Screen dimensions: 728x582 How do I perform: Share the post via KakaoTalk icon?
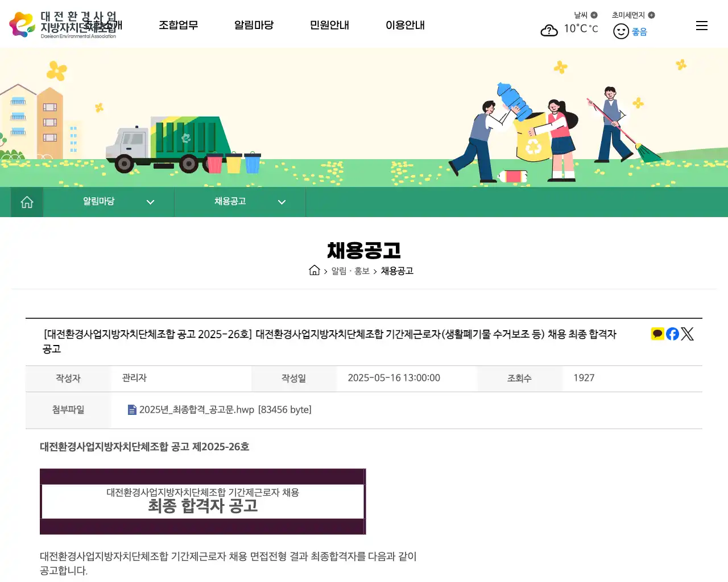pyautogui.click(x=657, y=334)
